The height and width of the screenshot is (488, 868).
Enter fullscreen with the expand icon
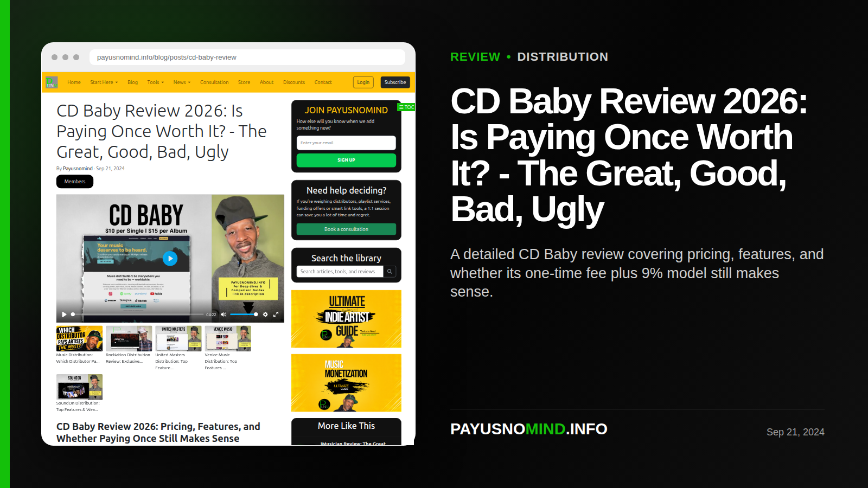click(276, 314)
